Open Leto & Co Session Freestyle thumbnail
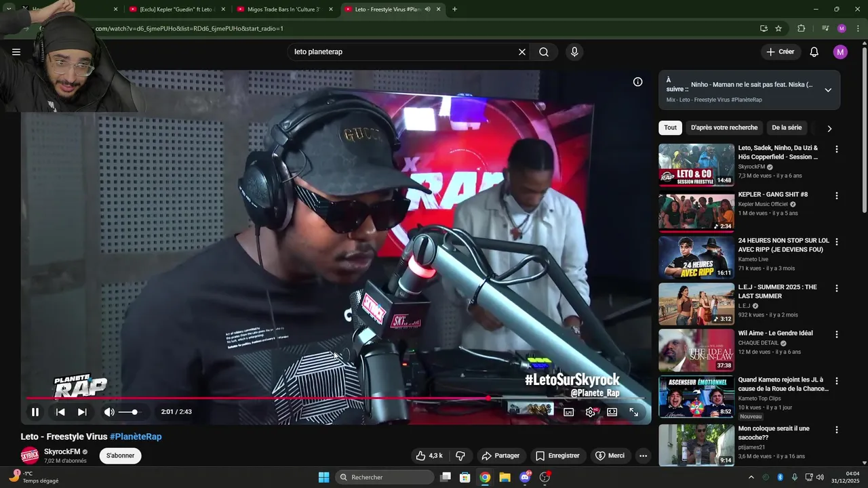 [x=696, y=165]
